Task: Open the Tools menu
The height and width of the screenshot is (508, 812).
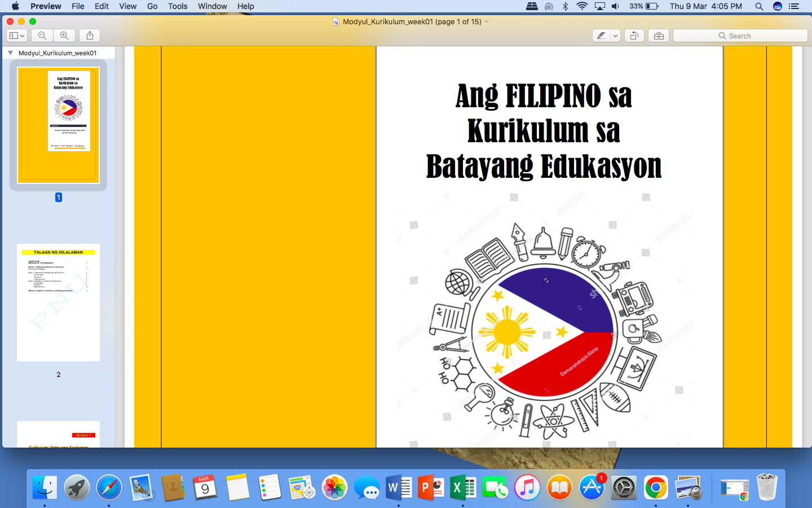Action: (x=178, y=6)
